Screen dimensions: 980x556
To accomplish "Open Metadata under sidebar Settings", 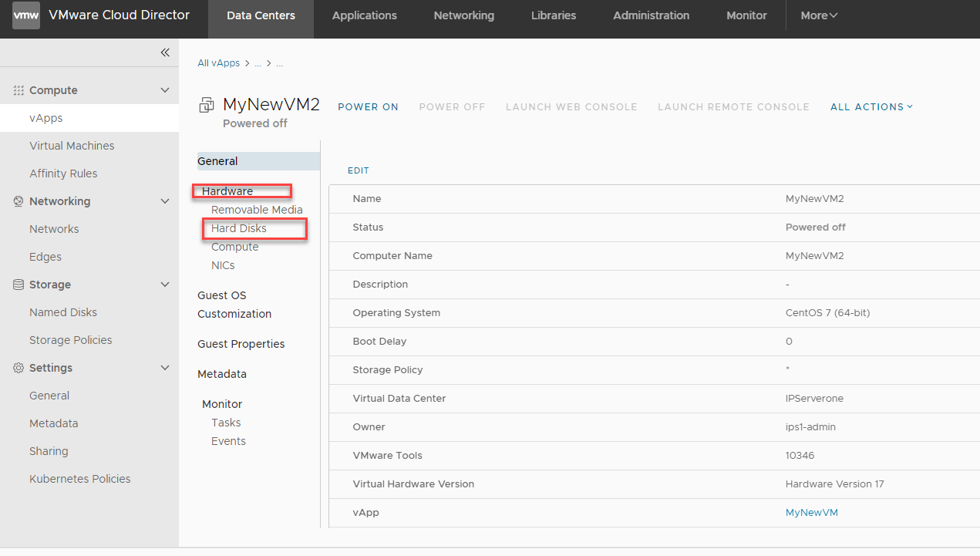I will click(54, 423).
